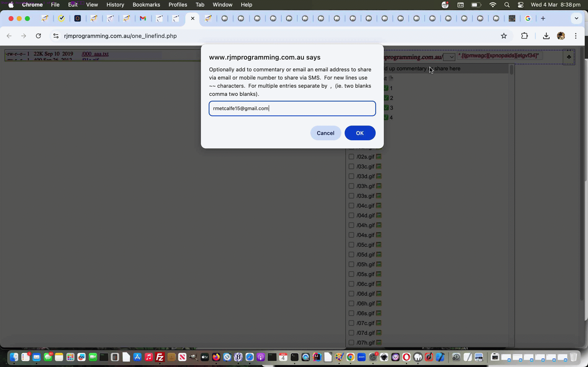Open the Bookmarks menu

(146, 5)
